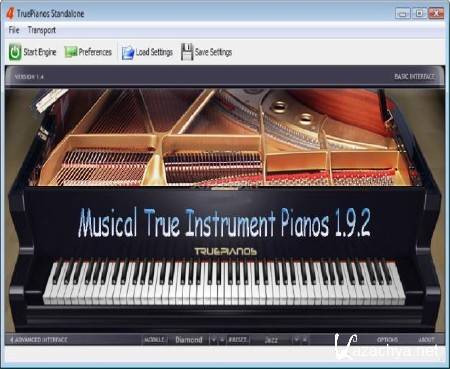Maximize the TruePianos Standalone window
450x369 pixels.
click(419, 13)
